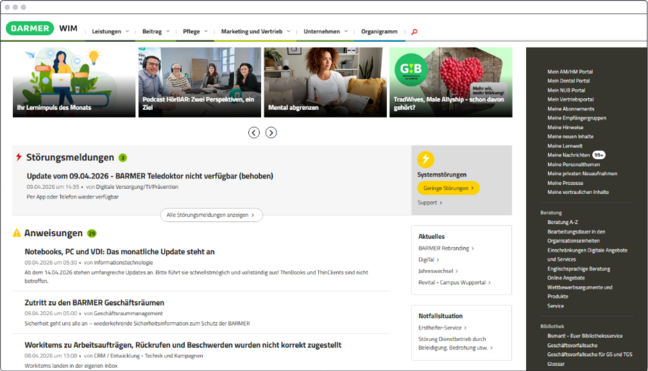Open 'Störung Dienstbetrieb durch Beleidigung' link

pos(455,343)
